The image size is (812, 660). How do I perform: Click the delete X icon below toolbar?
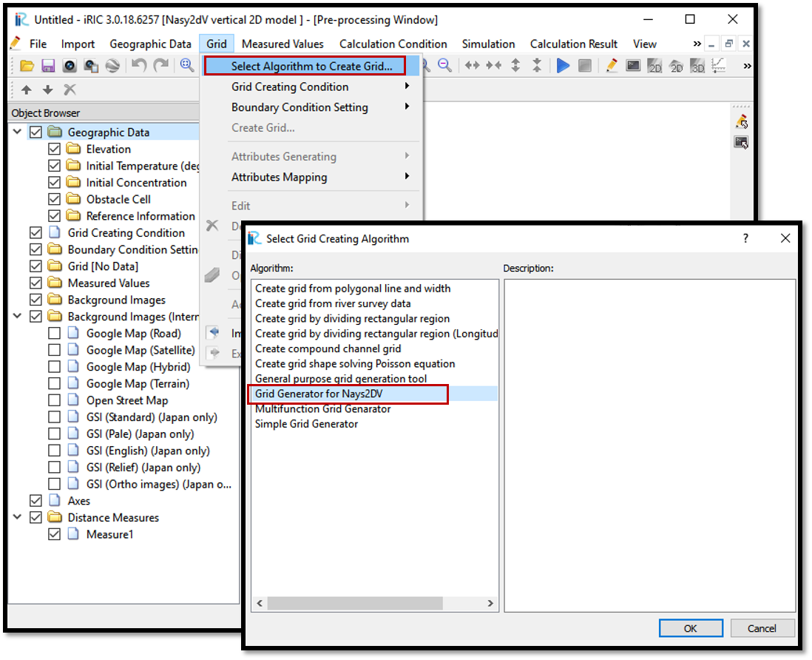pyautogui.click(x=70, y=90)
